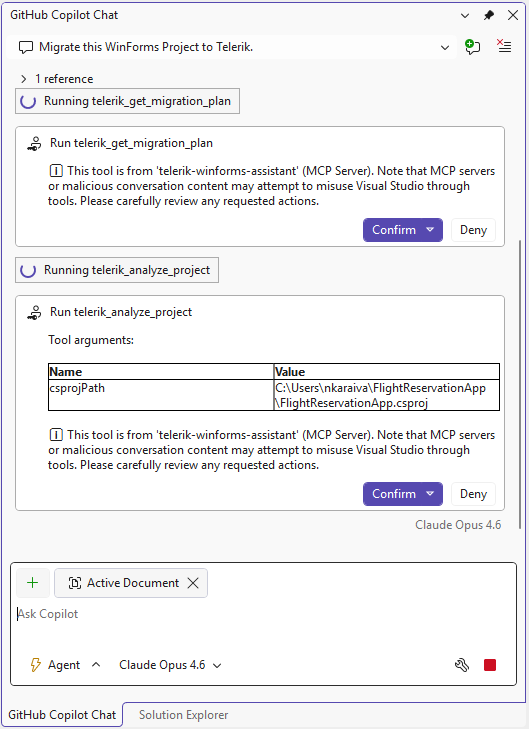Close the GitHub Copilot Chat panel

[x=513, y=15]
